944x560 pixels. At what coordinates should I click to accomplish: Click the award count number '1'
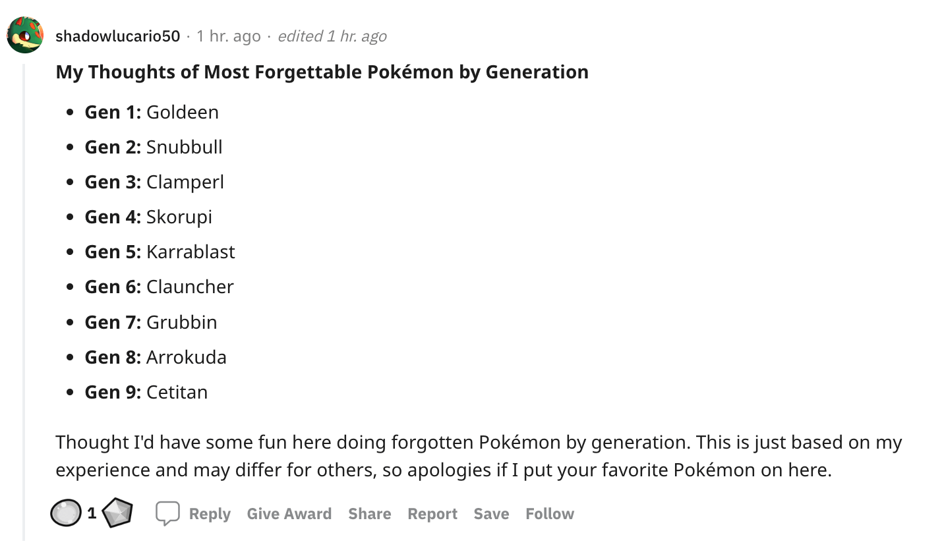tap(92, 515)
